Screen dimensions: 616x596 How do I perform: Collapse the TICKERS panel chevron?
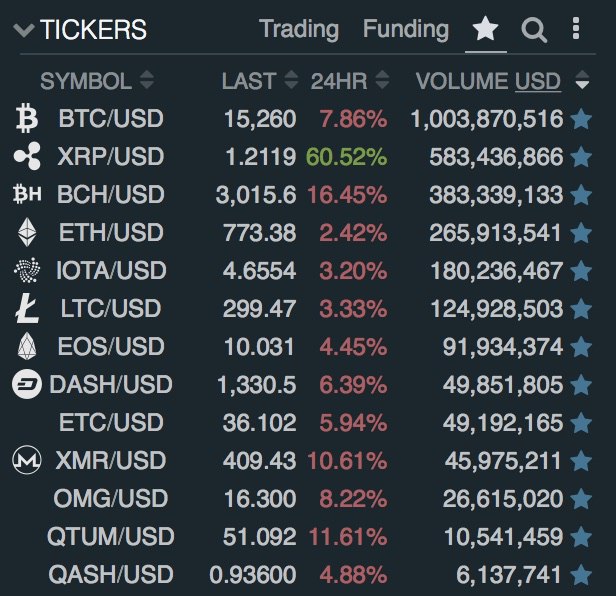[x=24, y=30]
